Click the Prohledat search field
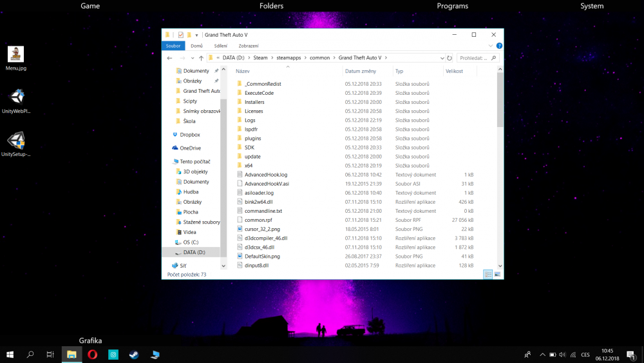The height and width of the screenshot is (363, 644). tap(473, 58)
